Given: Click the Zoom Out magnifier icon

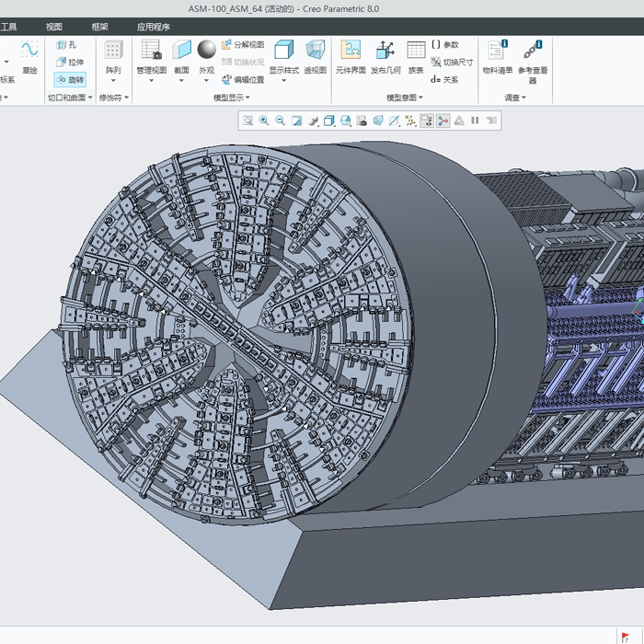Looking at the screenshot, I should click(280, 120).
